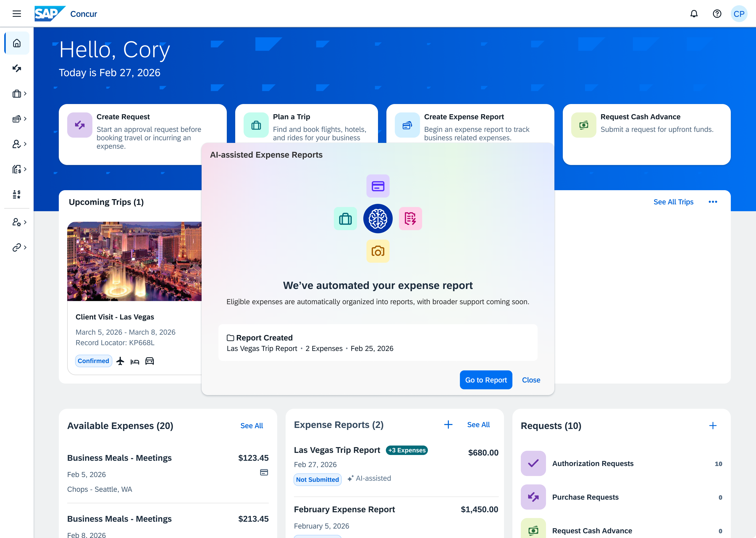
Task: Select the Home icon in sidebar
Action: click(x=17, y=43)
